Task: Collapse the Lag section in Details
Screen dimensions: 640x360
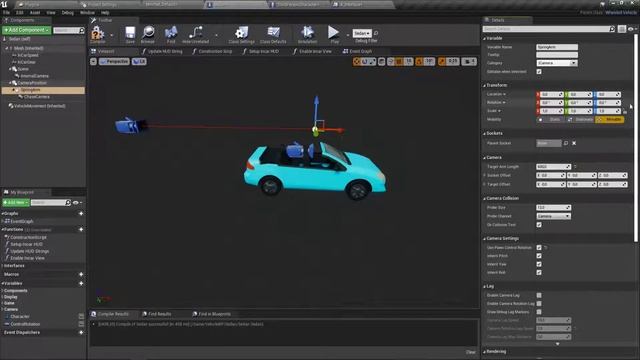Action: point(484,287)
